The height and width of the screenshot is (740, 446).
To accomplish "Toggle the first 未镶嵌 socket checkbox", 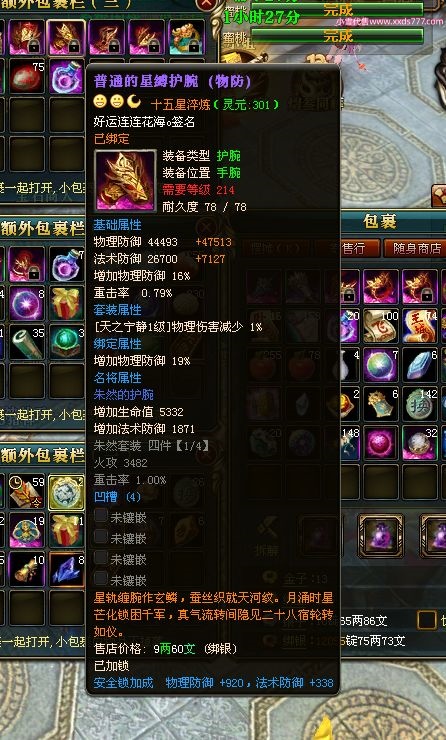I will [101, 515].
